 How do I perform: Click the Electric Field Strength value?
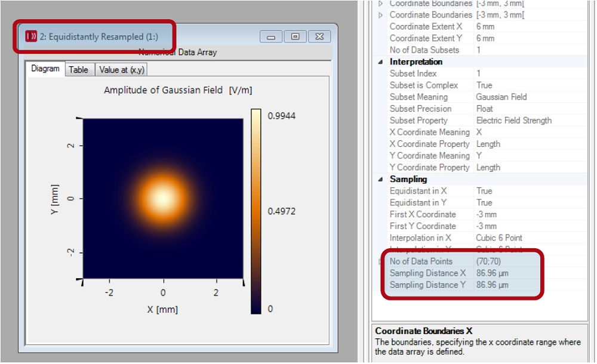(x=513, y=121)
